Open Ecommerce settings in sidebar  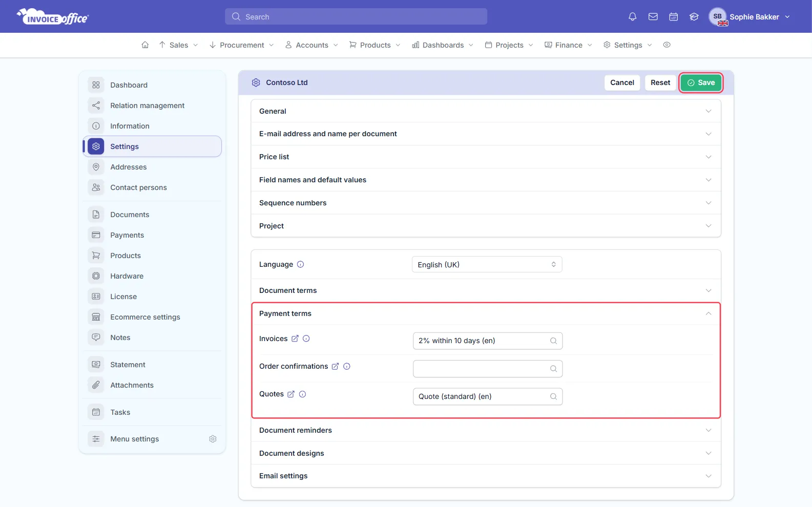[152, 317]
